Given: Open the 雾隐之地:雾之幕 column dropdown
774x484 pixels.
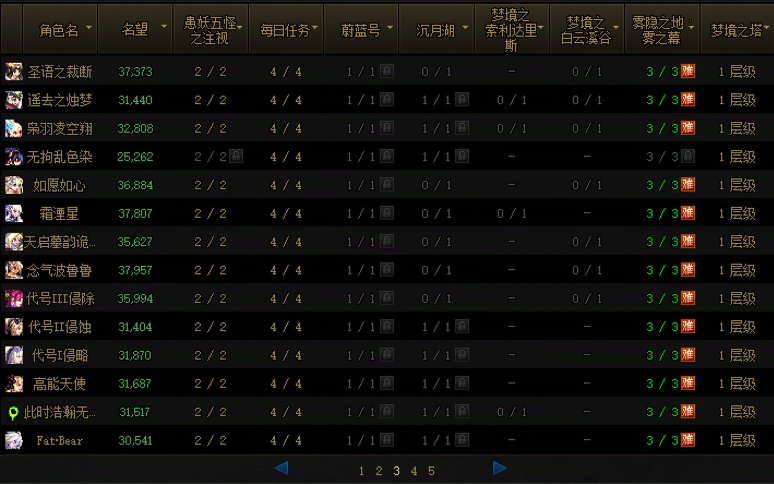Looking at the screenshot, I should click(691, 27).
